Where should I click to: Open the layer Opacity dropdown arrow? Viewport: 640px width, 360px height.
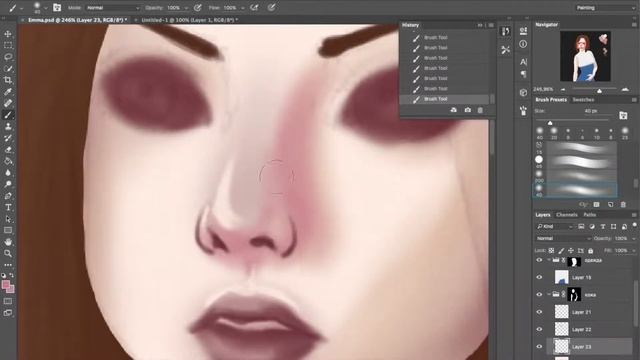633,238
